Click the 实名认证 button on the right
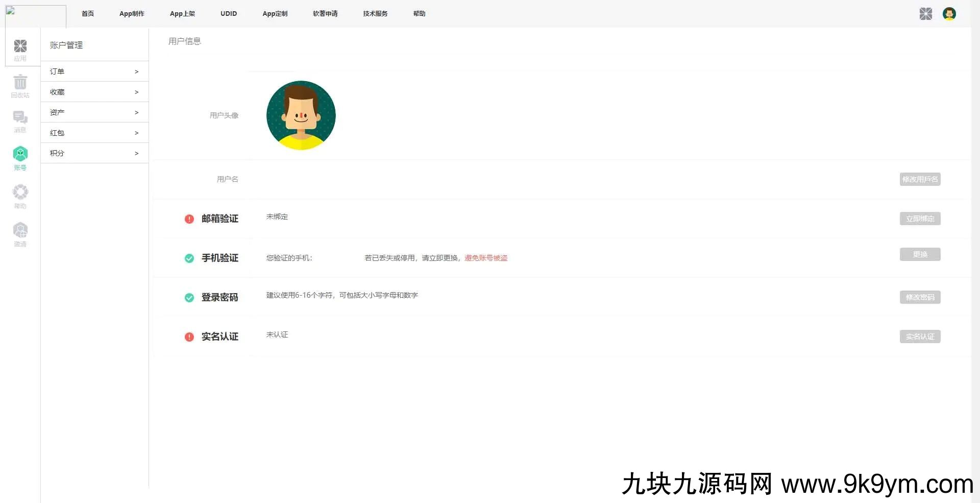This screenshot has width=980, height=503. (920, 337)
